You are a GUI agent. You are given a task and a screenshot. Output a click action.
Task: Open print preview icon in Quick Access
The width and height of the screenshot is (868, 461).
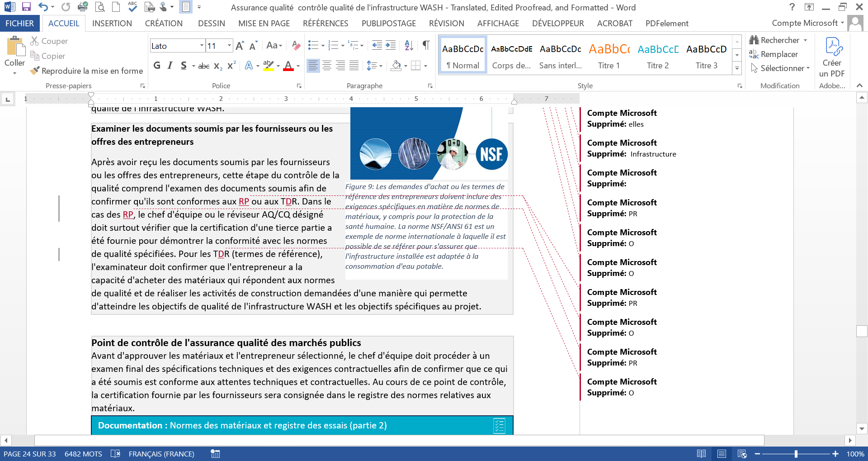100,7
